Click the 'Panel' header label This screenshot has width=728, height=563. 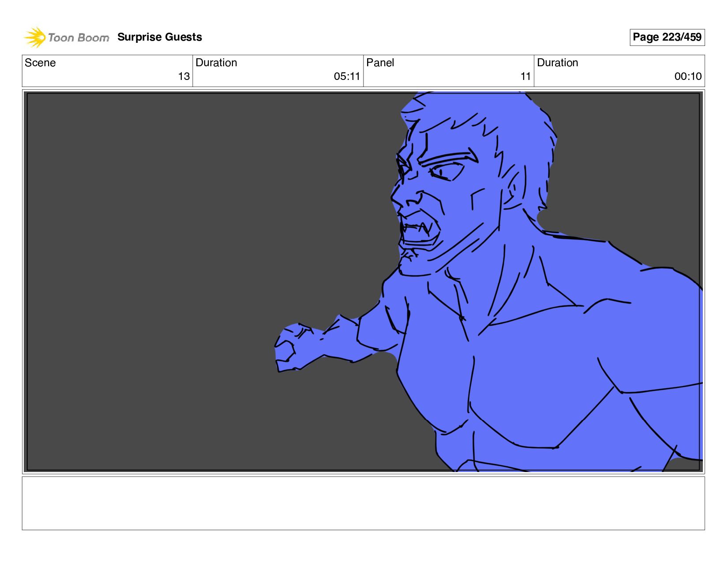click(380, 63)
